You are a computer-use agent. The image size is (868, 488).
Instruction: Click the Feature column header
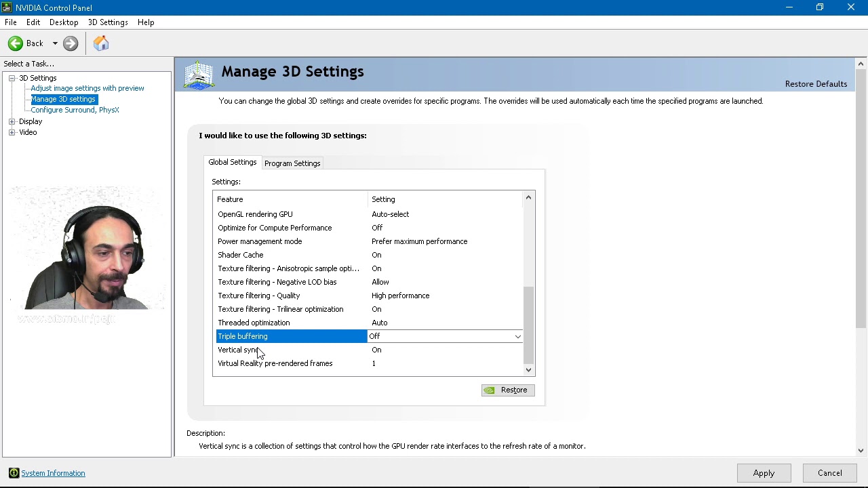point(290,199)
